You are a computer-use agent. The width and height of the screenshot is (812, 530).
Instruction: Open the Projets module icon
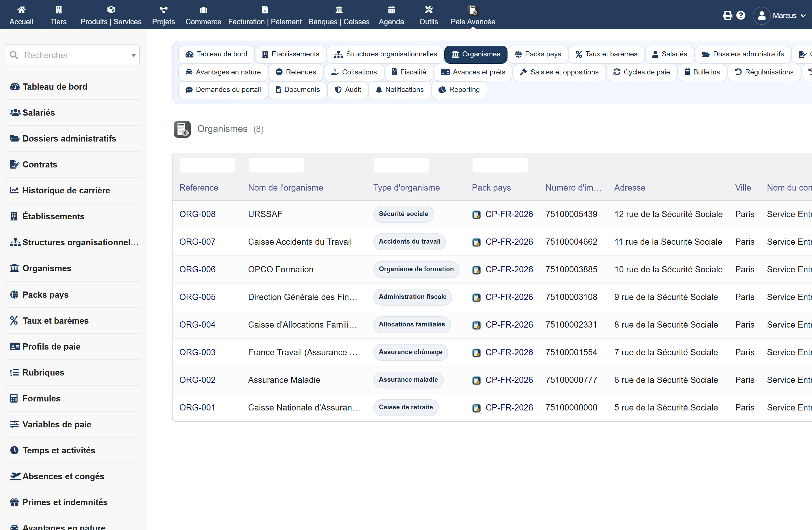[x=164, y=10]
